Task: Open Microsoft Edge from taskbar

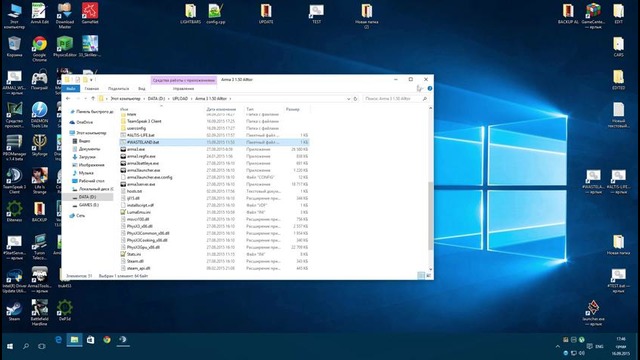Action: click(58, 340)
